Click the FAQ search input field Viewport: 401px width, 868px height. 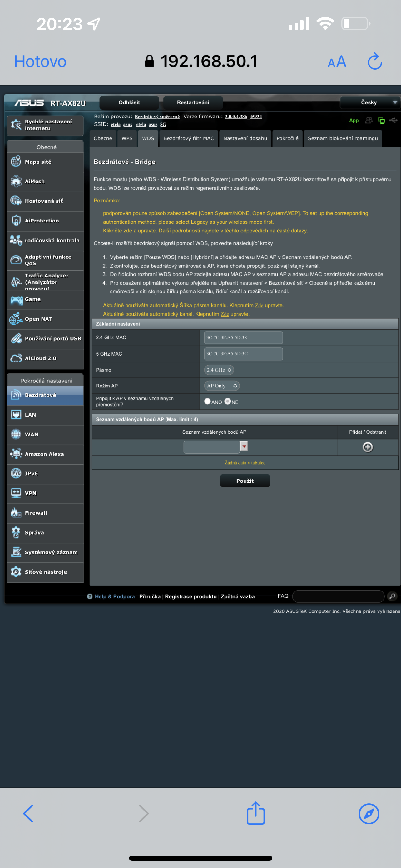click(338, 596)
